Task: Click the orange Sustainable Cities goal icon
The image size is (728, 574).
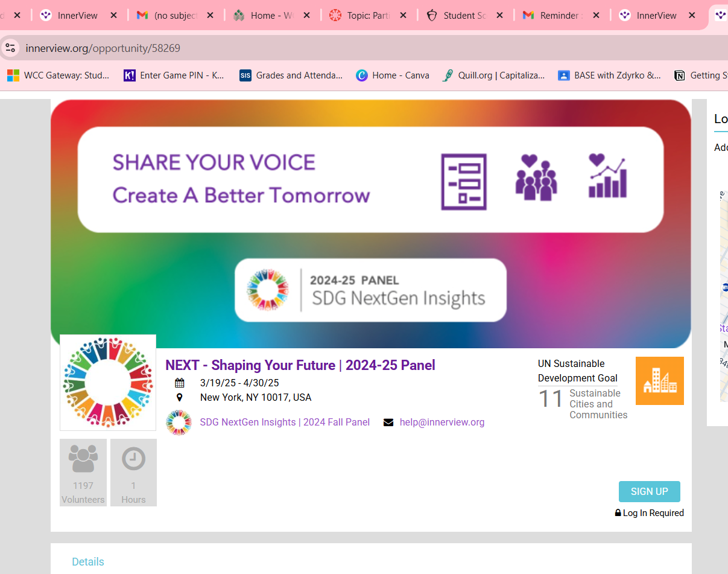Action: pos(660,381)
